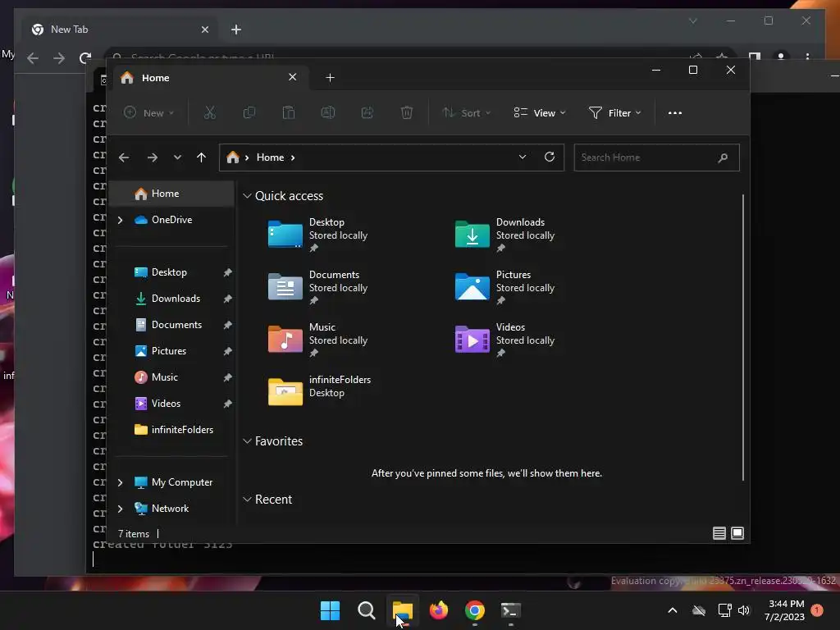This screenshot has height=630, width=840.
Task: Go up one level with the up arrow
Action: coord(202,157)
